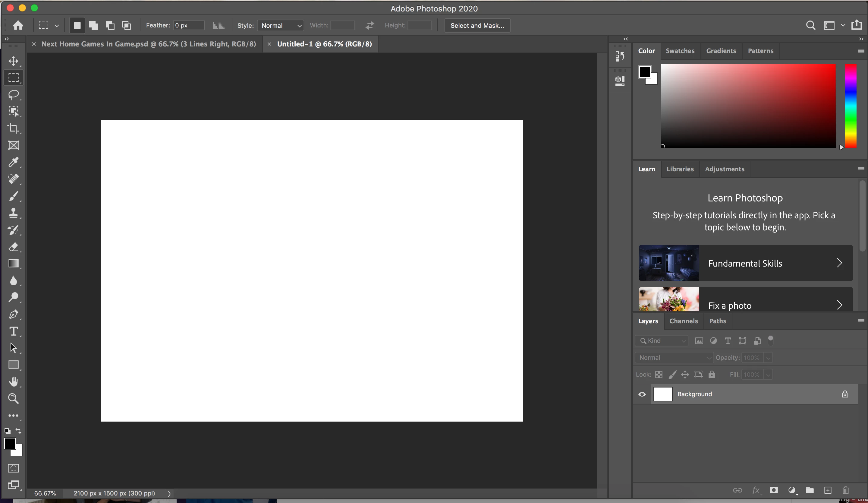Choose the Pen tool

14,314
